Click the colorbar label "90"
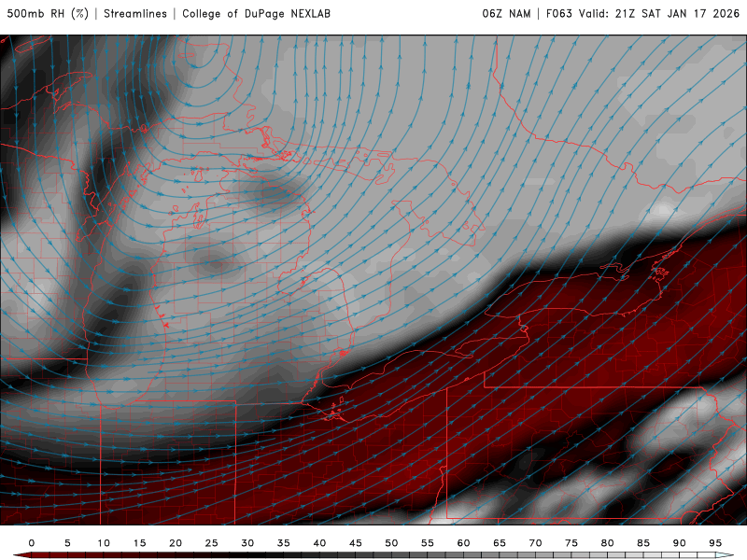 coord(680,543)
